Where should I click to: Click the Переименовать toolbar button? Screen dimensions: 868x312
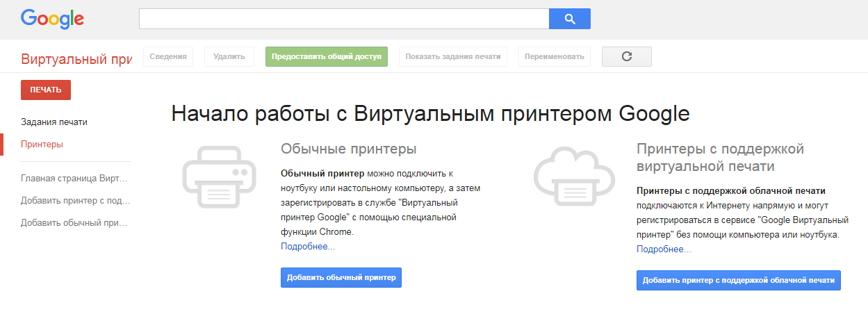click(x=555, y=57)
